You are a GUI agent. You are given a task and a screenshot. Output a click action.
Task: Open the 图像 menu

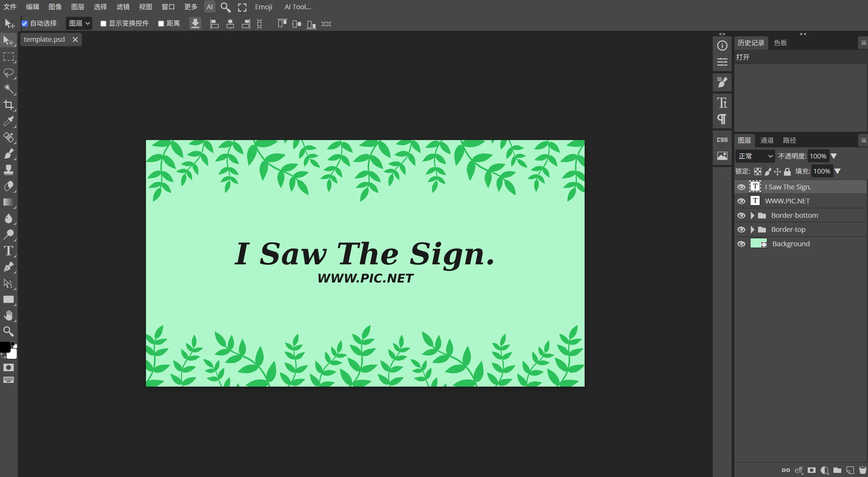[x=55, y=7]
